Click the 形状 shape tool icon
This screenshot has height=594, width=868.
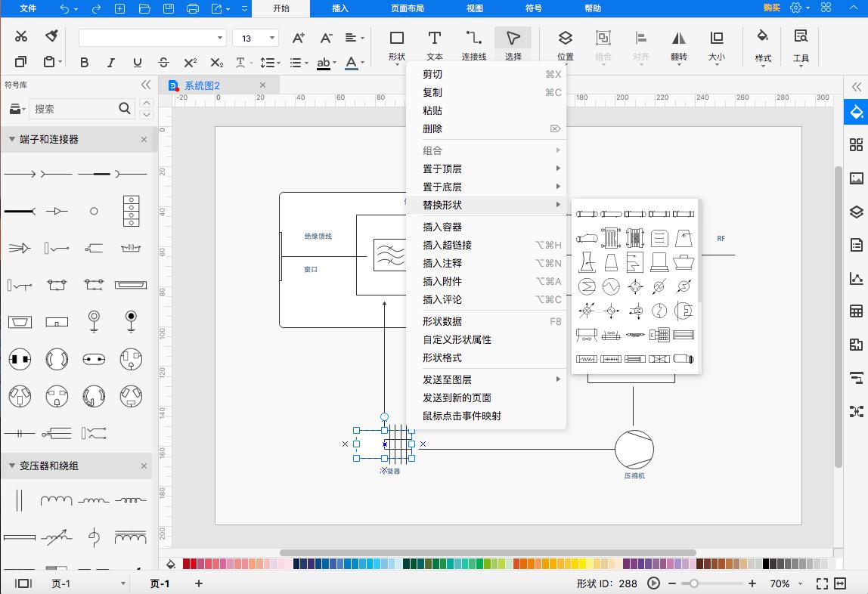(395, 43)
